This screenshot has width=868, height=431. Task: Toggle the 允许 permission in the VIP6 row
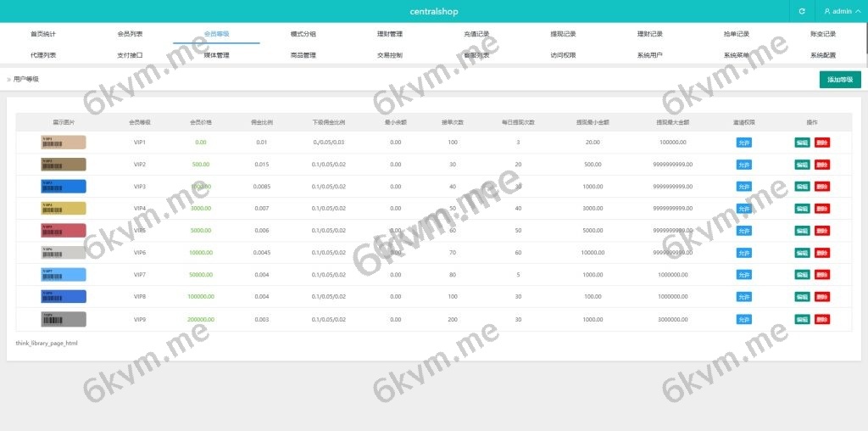click(744, 253)
